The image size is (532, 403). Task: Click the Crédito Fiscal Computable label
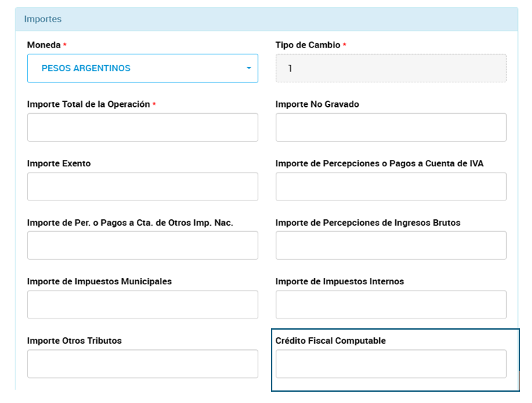point(330,341)
